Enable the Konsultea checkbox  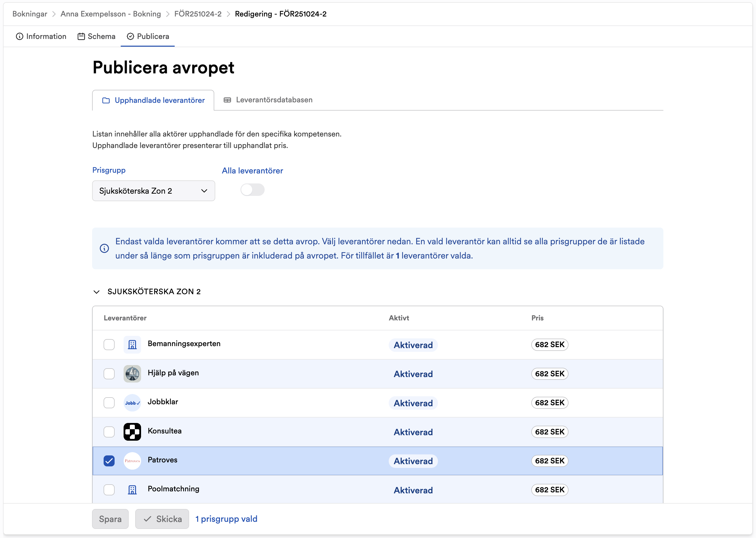[109, 432]
